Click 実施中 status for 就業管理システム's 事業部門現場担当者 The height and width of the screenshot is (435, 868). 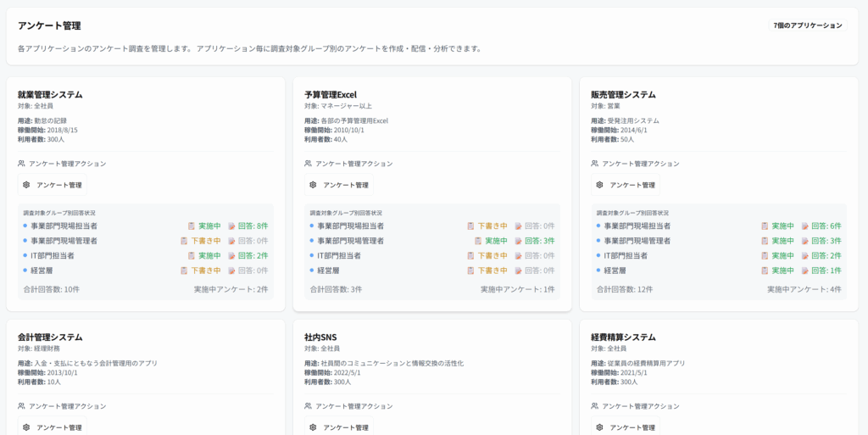(209, 226)
